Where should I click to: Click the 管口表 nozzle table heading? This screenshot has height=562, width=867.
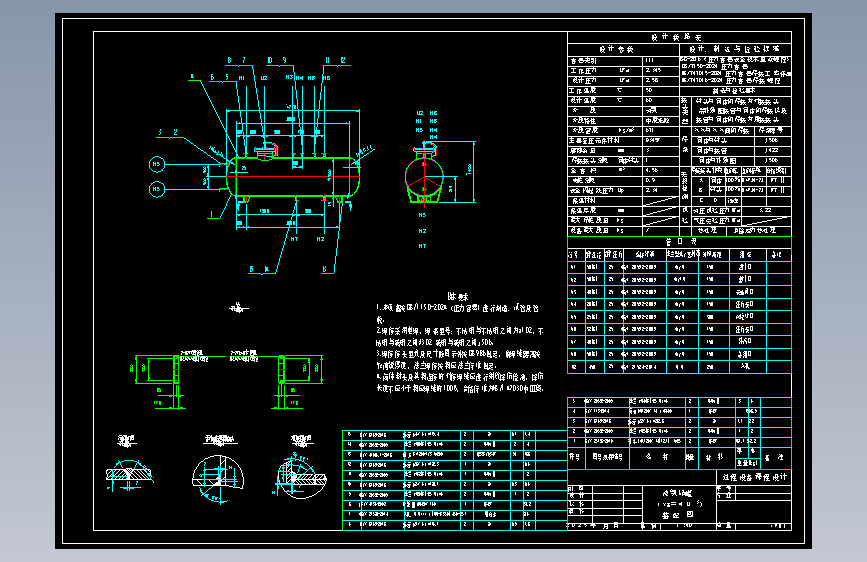[x=681, y=242]
